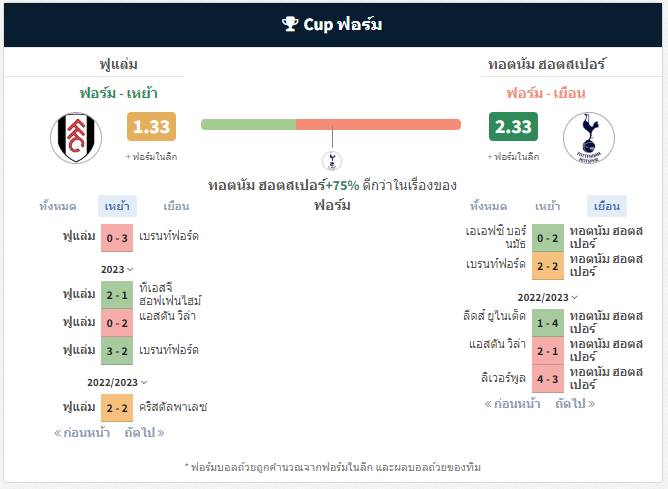This screenshot has width=668, height=489.
Task: Collapse the 2023 season group under Fulham
Action: tap(117, 270)
